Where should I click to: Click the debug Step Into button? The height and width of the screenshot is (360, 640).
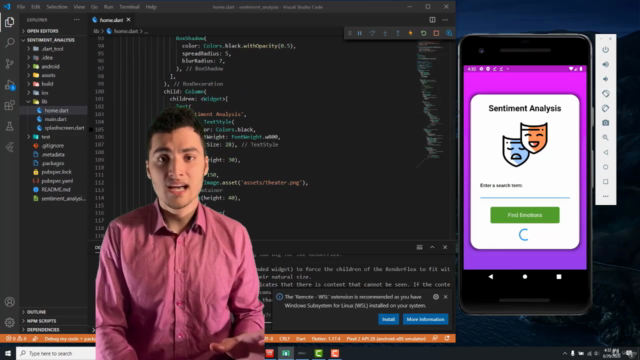click(385, 33)
